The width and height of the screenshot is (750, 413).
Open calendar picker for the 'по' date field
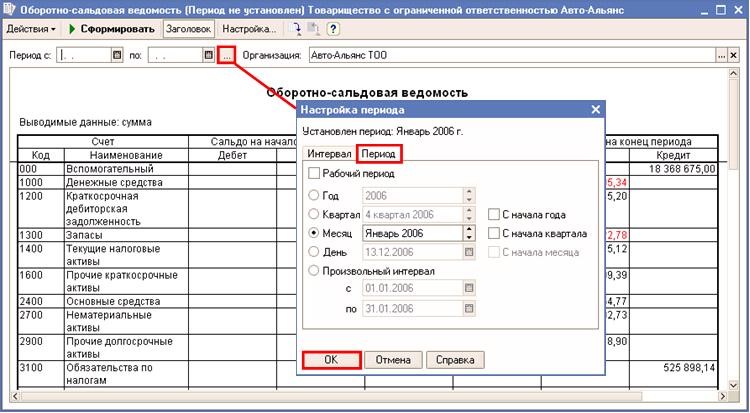pos(208,55)
